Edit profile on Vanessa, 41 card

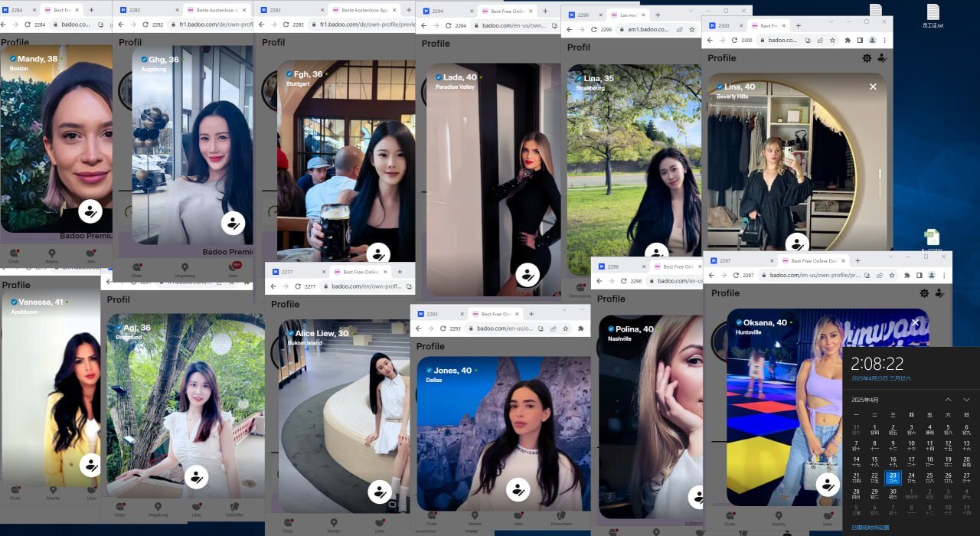[x=90, y=466]
